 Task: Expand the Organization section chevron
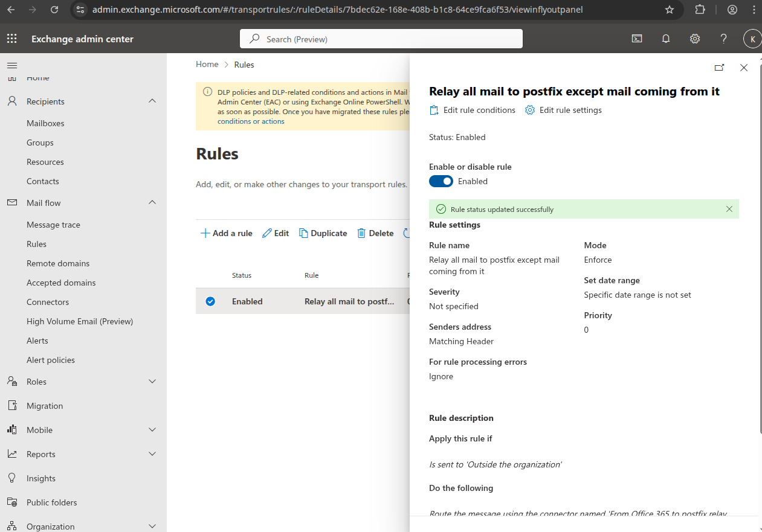(x=152, y=526)
